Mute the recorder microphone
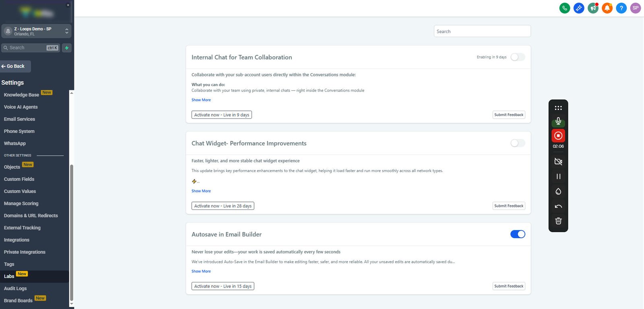Viewport: 644px width, 309px height. [558, 121]
